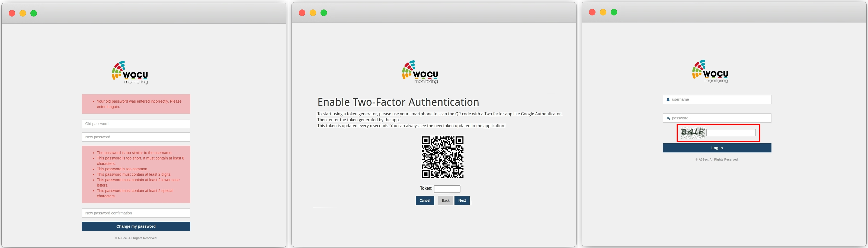Screen dimensions: 868x248
Task: Click the Enable Two-Factor Authentication heading
Action: click(398, 102)
